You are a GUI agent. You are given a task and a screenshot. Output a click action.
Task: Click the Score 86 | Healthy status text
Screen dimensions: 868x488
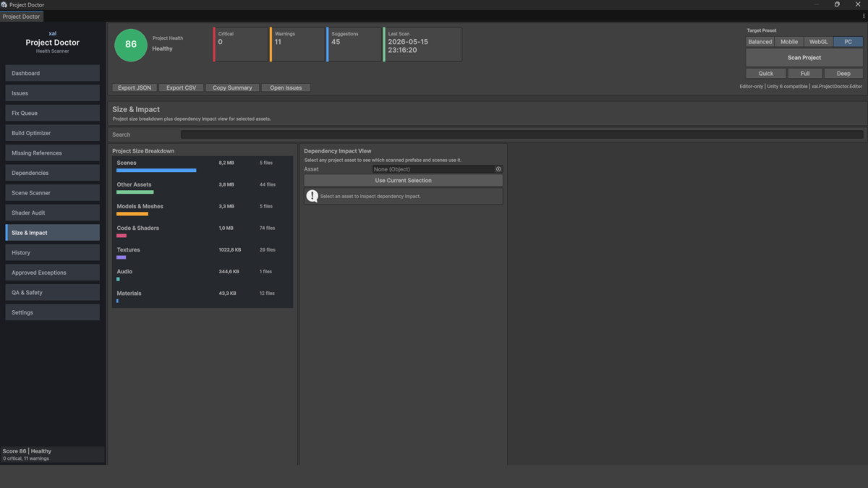(27, 451)
